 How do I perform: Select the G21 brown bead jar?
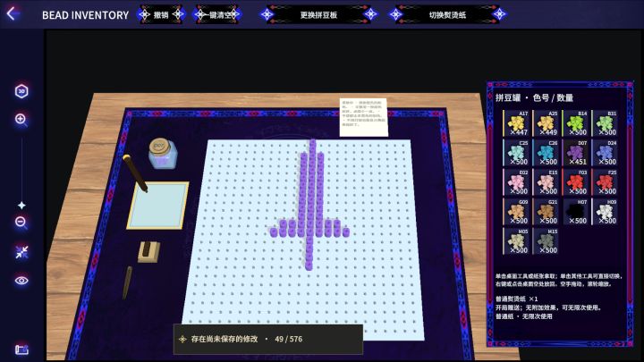546,212
